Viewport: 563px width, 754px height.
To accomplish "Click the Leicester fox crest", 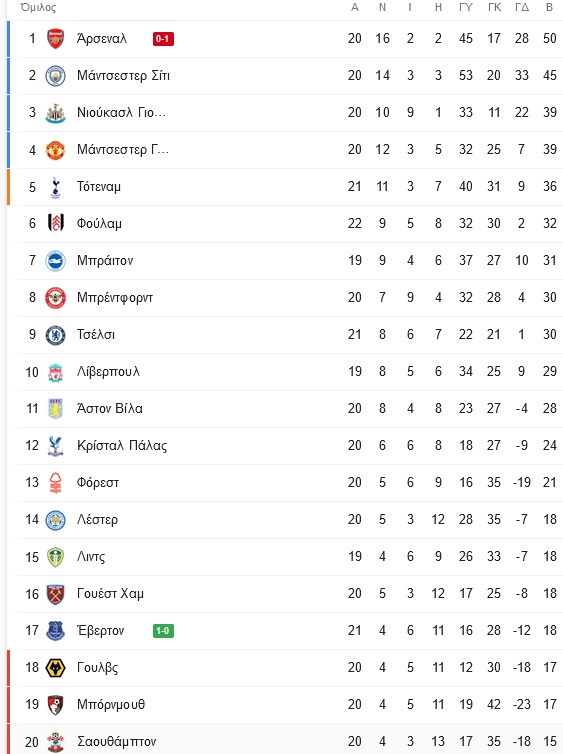I will [x=55, y=520].
